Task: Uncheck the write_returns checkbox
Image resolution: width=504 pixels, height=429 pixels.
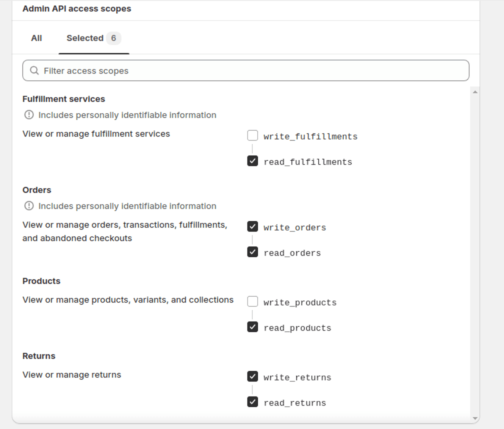Action: (253, 376)
